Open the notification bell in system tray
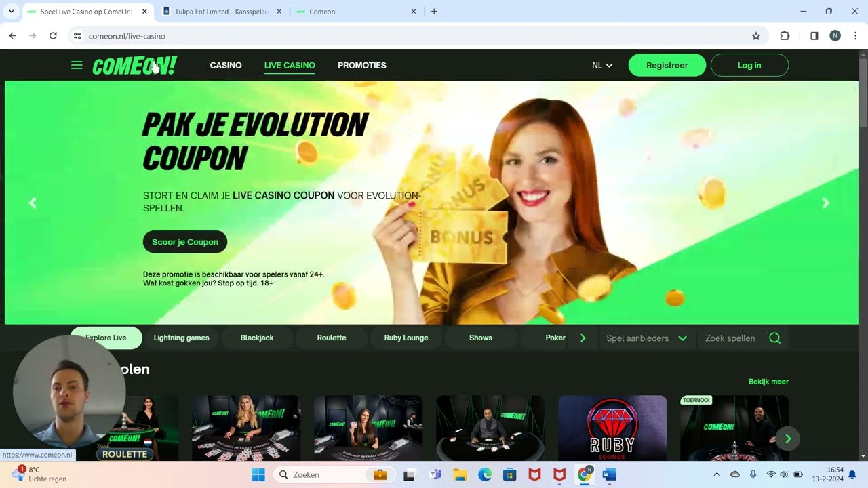 [852, 474]
